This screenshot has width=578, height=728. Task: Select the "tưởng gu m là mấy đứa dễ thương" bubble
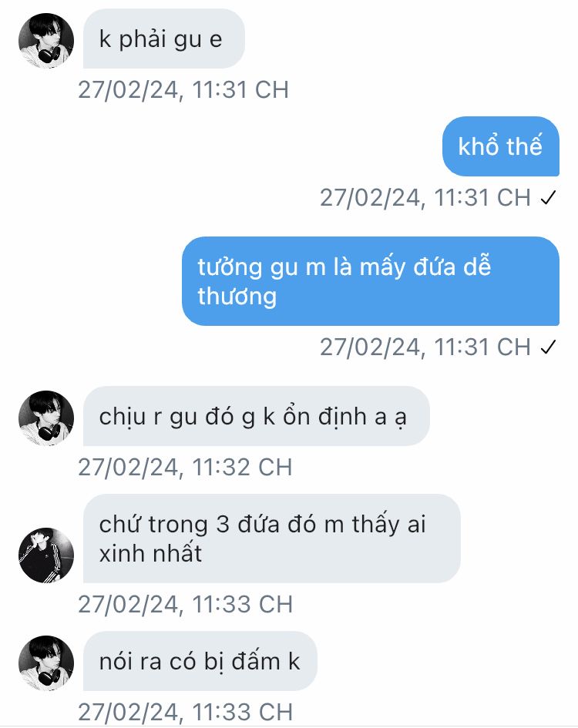click(371, 281)
